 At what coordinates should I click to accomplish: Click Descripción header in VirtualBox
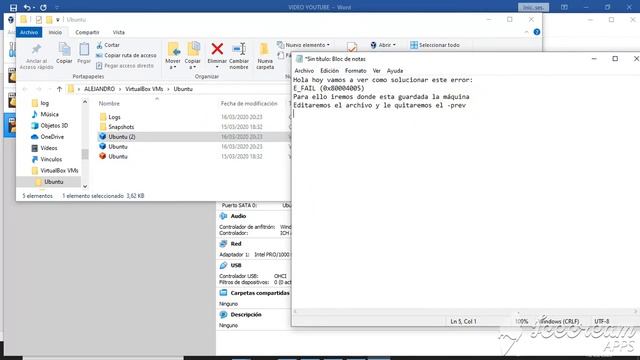click(246, 315)
